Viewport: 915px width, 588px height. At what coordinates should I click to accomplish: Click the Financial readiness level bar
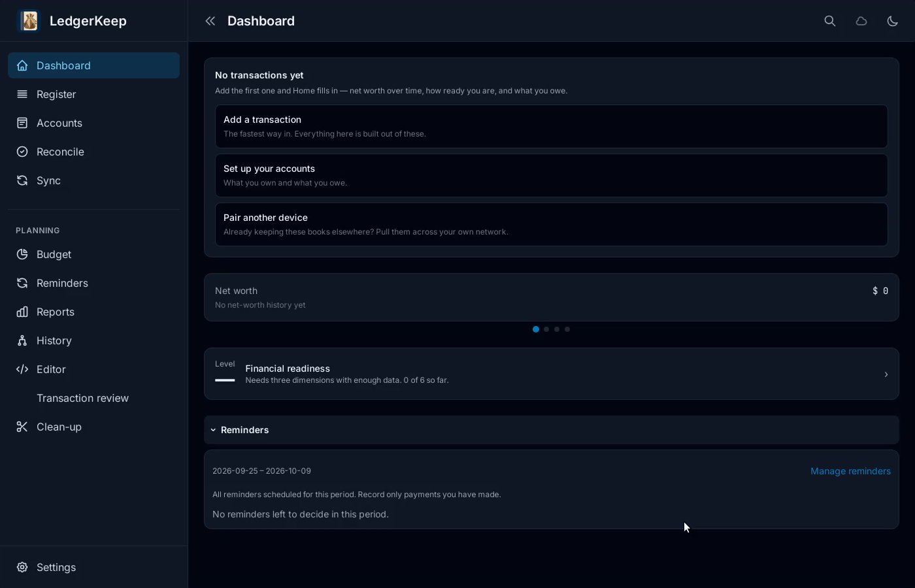click(x=225, y=380)
